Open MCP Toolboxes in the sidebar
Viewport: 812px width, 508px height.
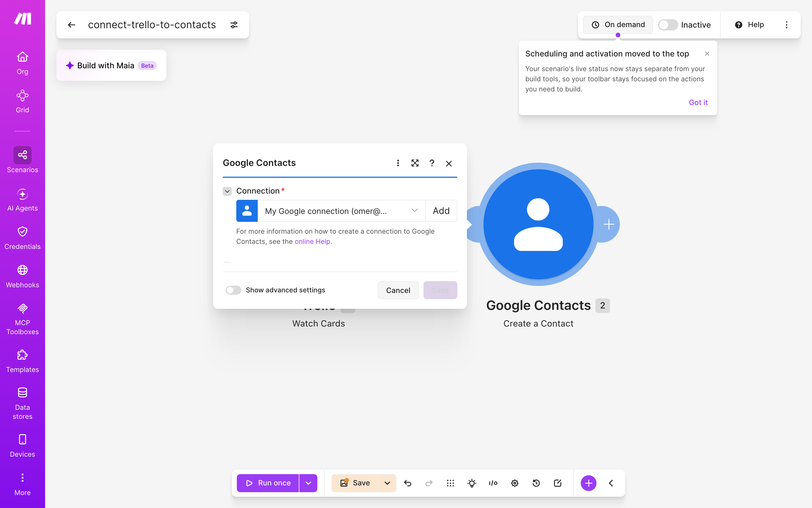[x=23, y=319]
